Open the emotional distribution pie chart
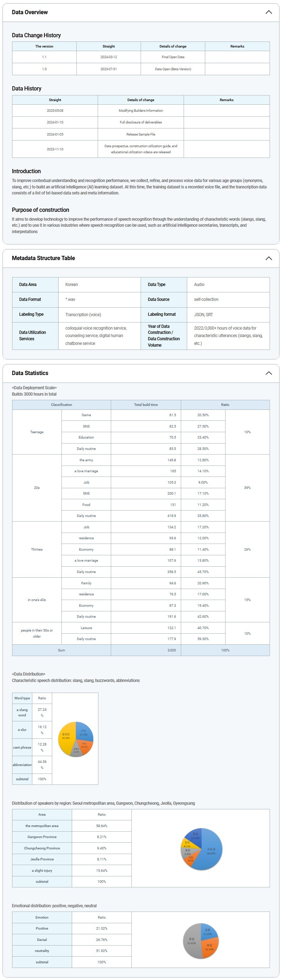This screenshot has width=282, height=980. (x=201, y=940)
